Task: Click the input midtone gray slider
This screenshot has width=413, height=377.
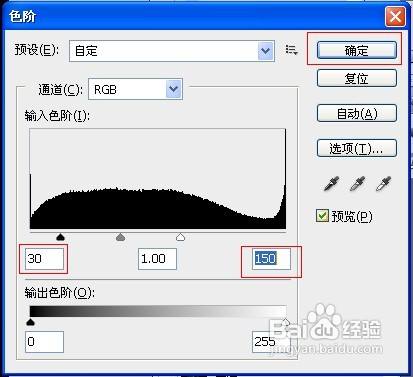Action: 120,237
